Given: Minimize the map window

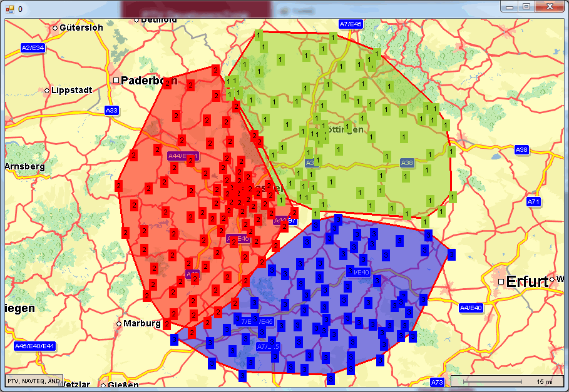Looking at the screenshot, I should point(511,7).
